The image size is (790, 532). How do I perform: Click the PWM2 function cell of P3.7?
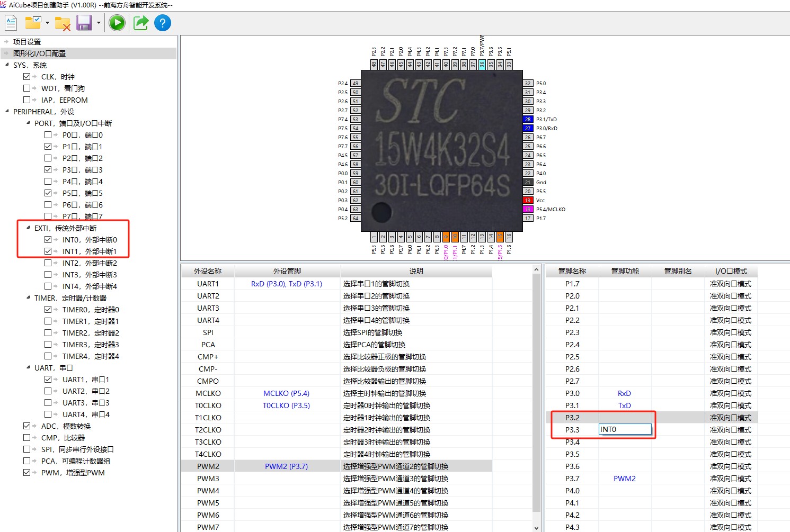[625, 479]
